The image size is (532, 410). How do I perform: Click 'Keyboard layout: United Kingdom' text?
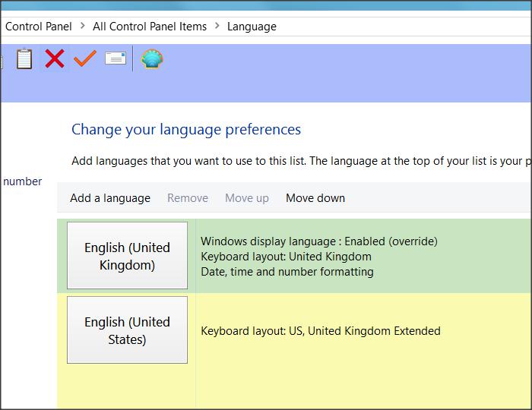click(x=286, y=257)
